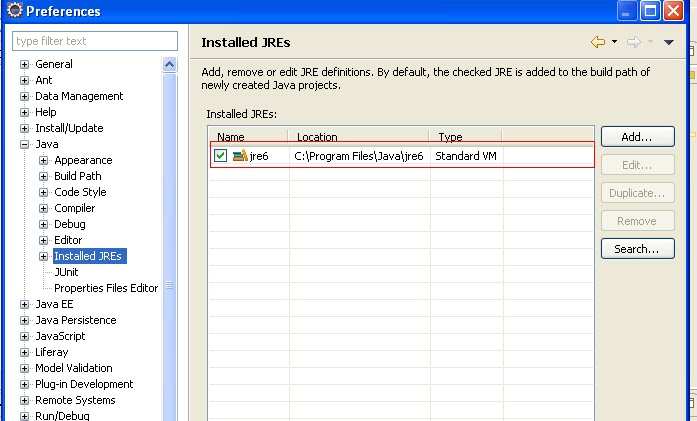Expand the Data Management node

coord(24,96)
